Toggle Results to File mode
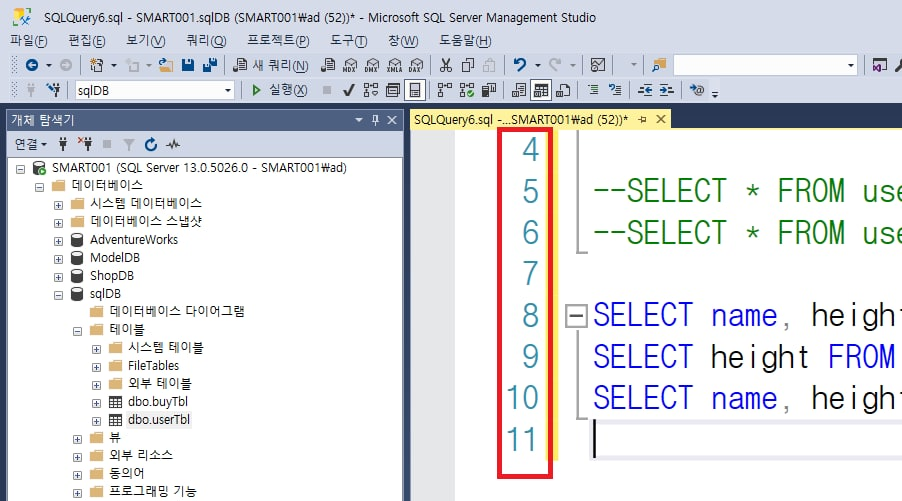The width and height of the screenshot is (902, 501). [x=563, y=90]
